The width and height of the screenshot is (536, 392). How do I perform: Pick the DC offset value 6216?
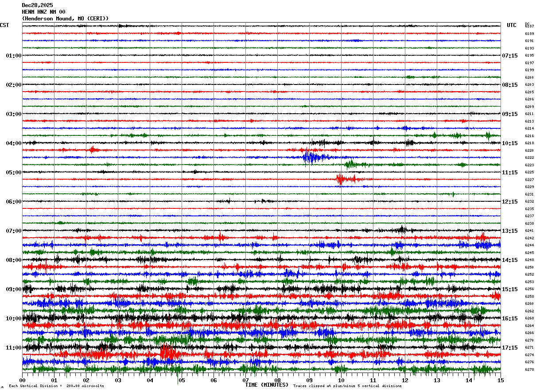tap(529, 136)
